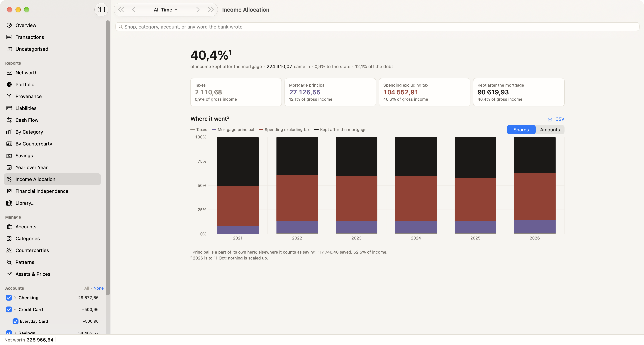Open Provenance fork icon
644x345 pixels.
9,96
